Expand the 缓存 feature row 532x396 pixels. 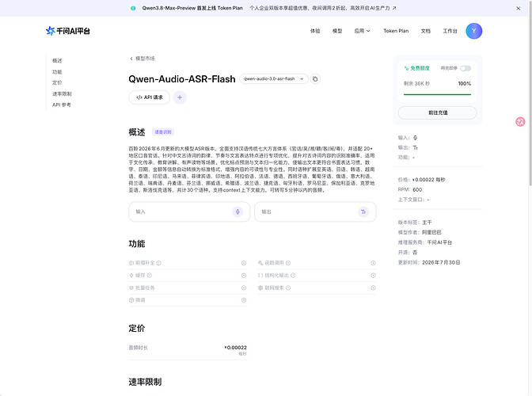pos(244,275)
